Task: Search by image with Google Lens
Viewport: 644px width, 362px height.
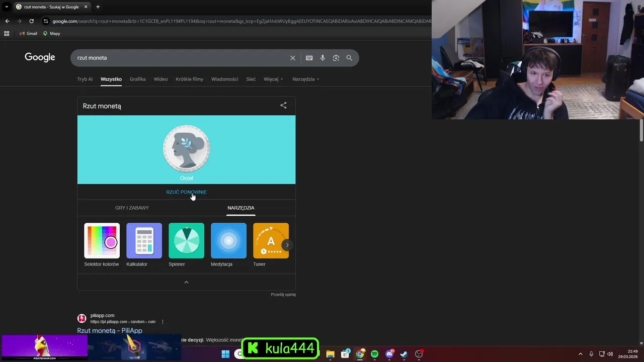Action: click(x=336, y=58)
